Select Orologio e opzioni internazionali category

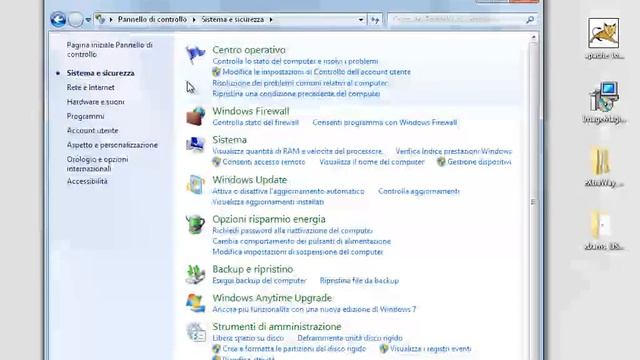point(97,164)
